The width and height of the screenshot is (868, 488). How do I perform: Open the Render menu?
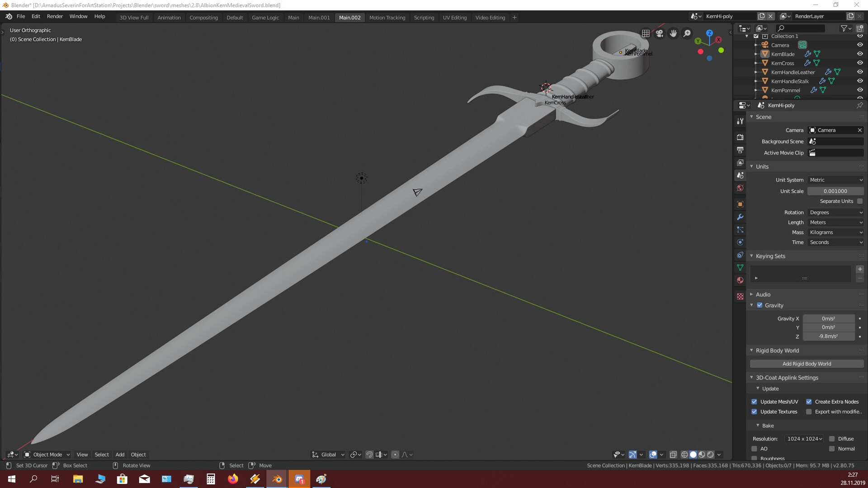tap(55, 16)
